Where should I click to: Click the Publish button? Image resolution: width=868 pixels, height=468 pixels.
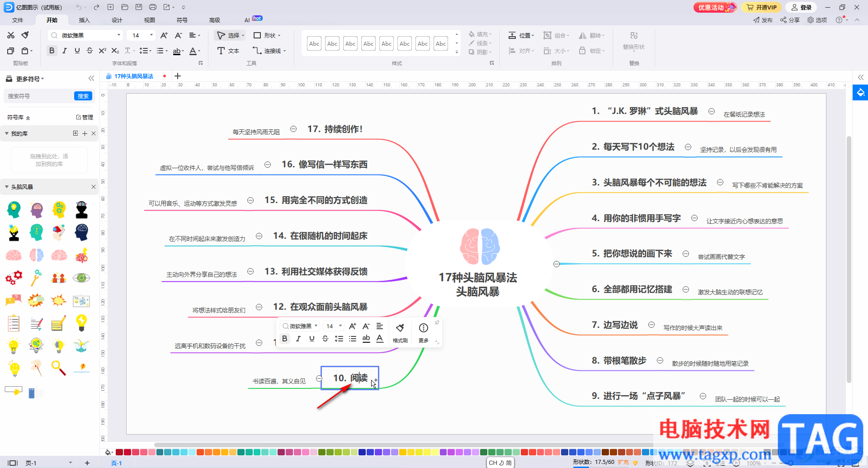pyautogui.click(x=763, y=20)
